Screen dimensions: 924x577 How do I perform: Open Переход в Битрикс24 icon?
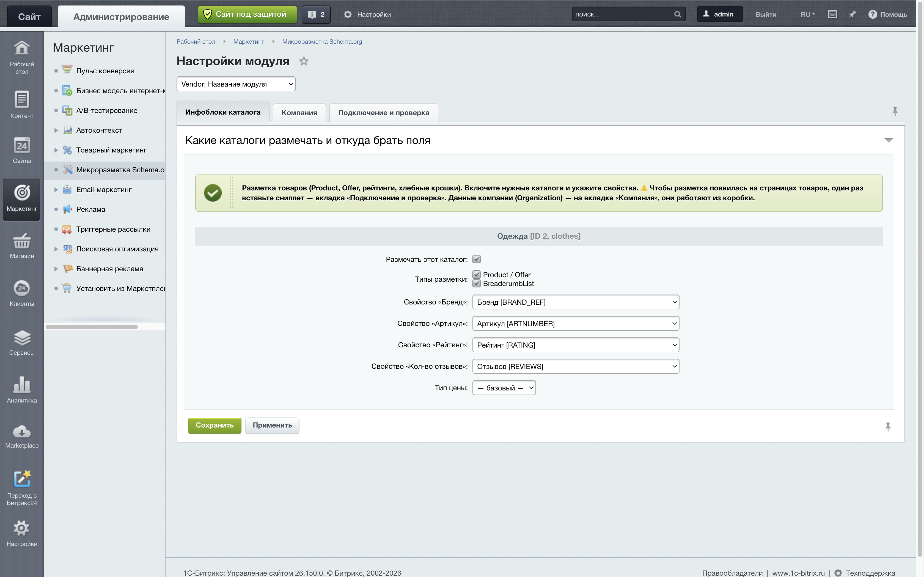point(22,488)
